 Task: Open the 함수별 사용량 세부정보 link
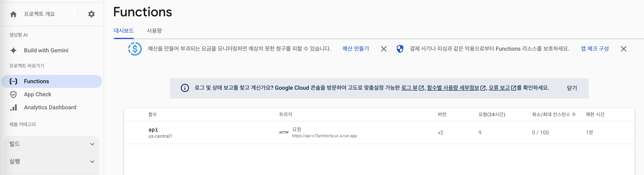pos(453,88)
